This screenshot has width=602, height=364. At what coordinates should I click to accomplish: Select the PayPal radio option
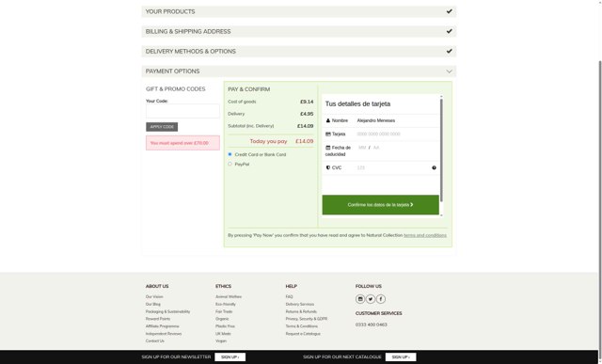pos(230,164)
